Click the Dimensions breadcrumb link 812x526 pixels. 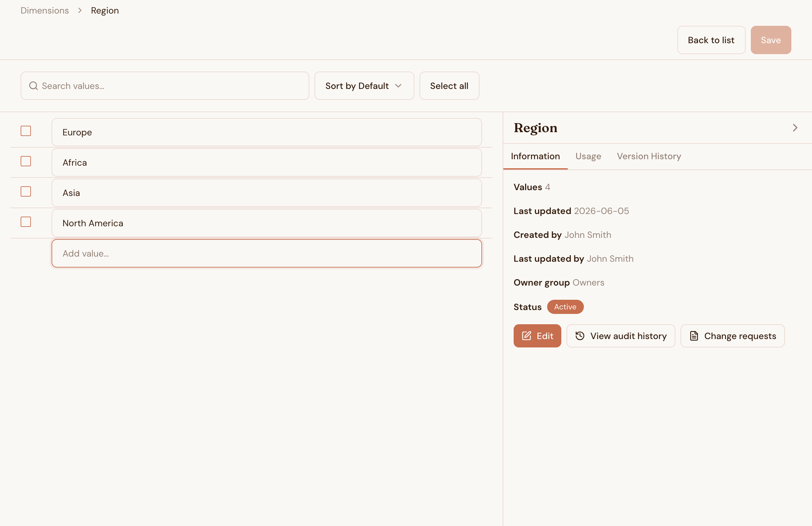(x=45, y=11)
